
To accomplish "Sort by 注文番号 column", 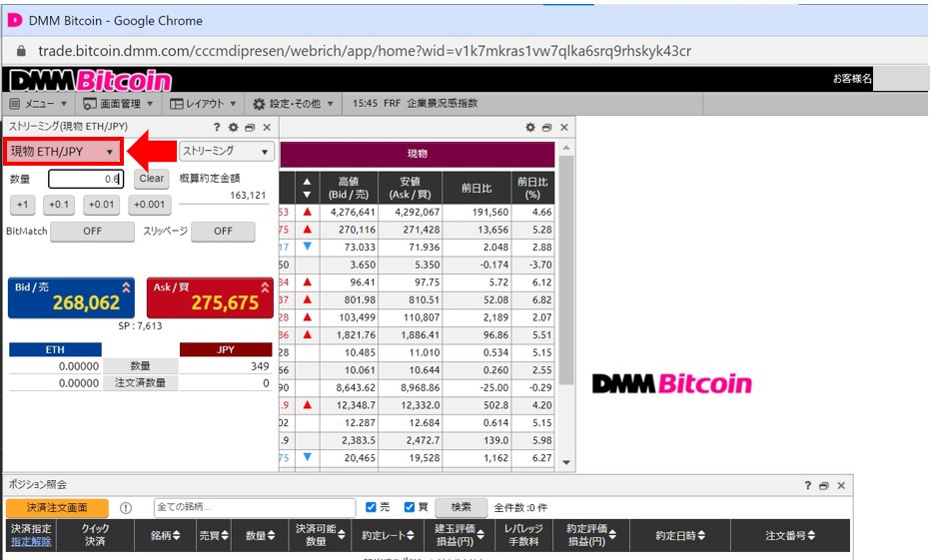I will (x=790, y=536).
